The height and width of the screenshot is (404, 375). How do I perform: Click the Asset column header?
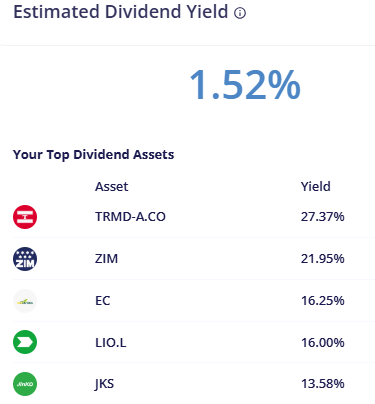(x=111, y=187)
